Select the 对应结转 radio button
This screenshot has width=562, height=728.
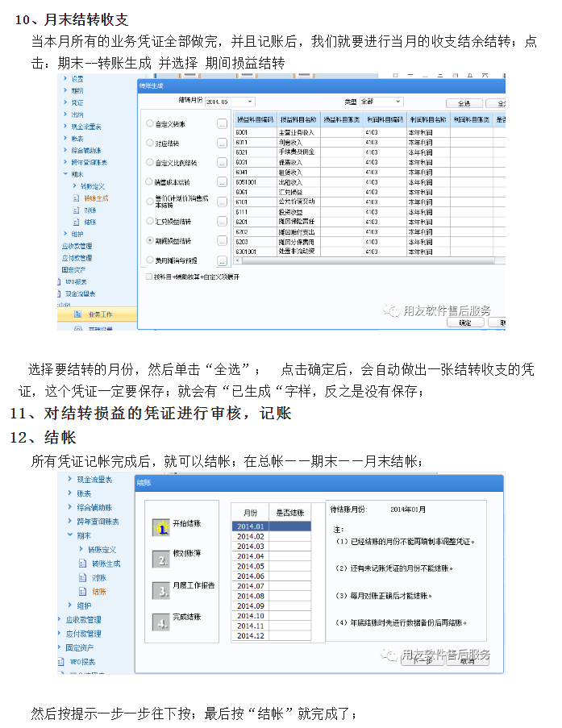[x=149, y=143]
